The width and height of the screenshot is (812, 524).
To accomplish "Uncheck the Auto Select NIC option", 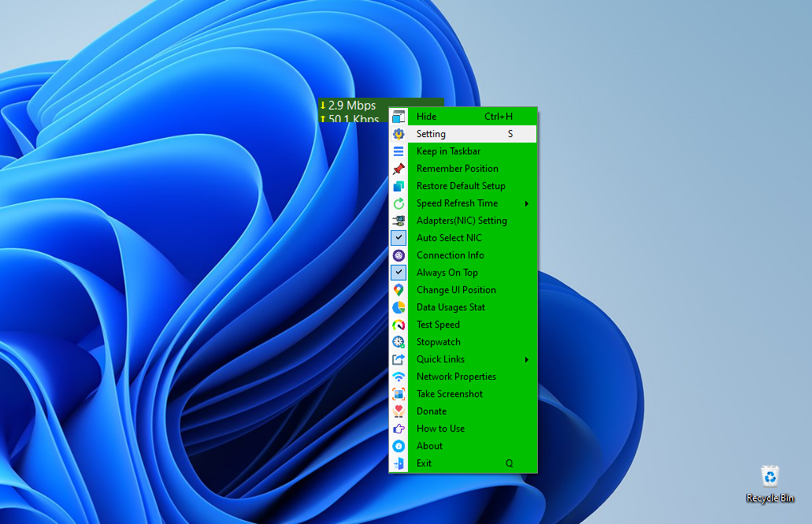I will [x=399, y=238].
